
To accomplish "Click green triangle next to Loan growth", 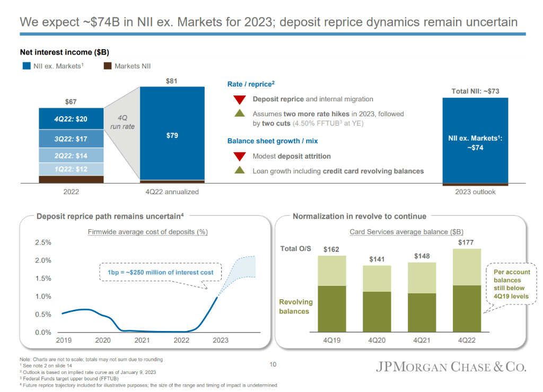I will pyautogui.click(x=240, y=170).
